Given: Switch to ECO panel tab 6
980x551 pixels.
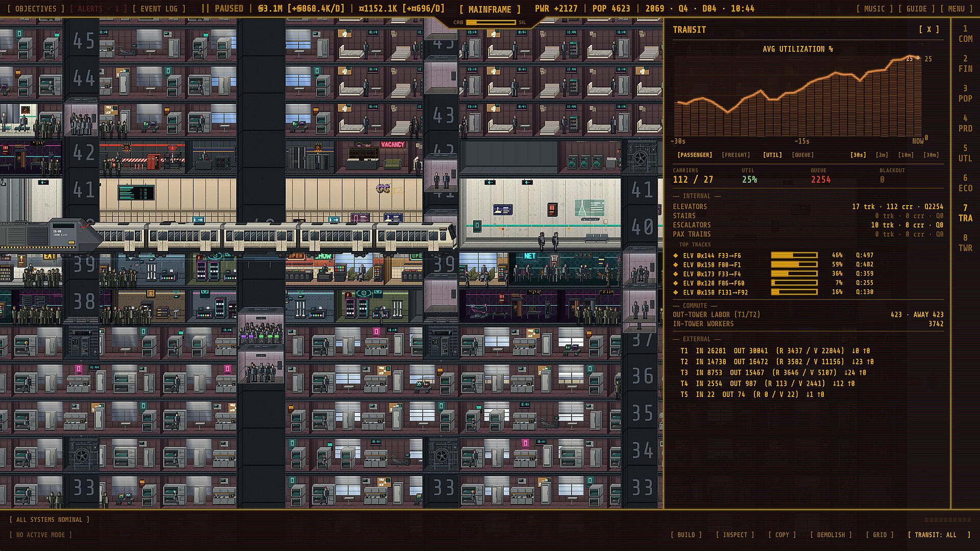Looking at the screenshot, I should pos(965,183).
